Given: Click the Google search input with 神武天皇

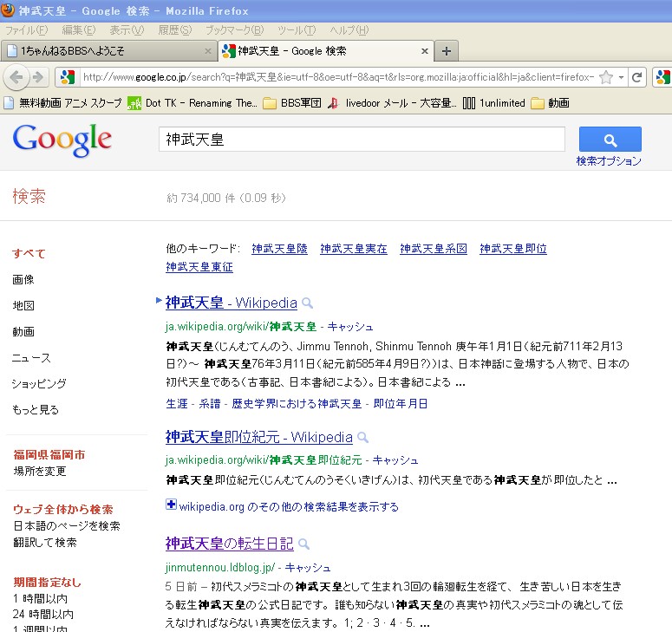Looking at the screenshot, I should pos(362,140).
